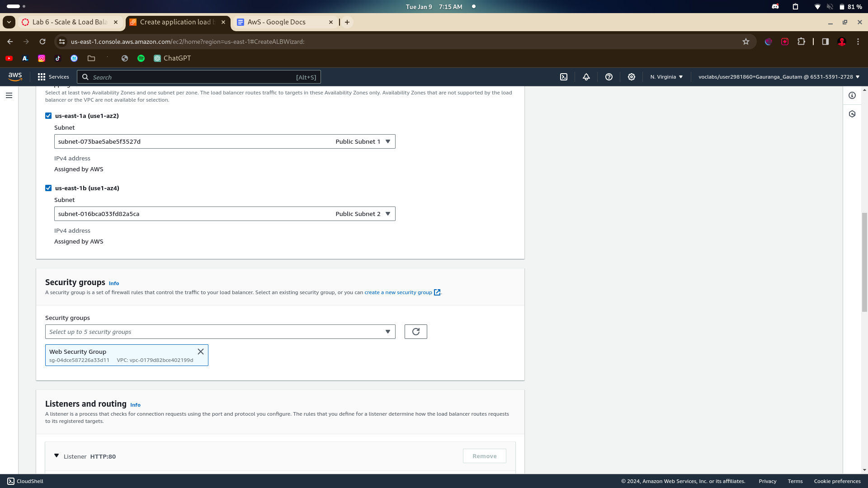Open the AWS notifications bell
This screenshot has width=868, height=488.
point(586,77)
